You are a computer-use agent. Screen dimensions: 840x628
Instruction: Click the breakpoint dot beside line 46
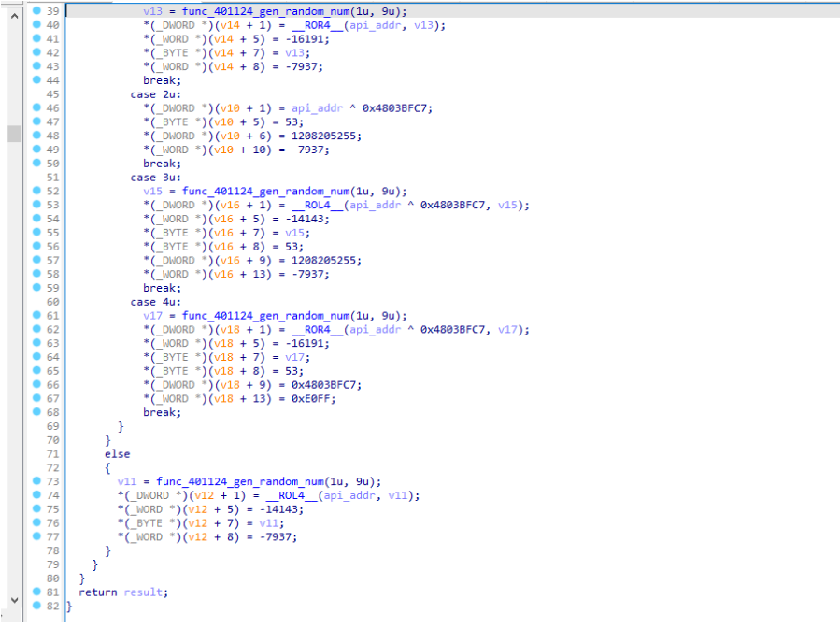point(36,108)
